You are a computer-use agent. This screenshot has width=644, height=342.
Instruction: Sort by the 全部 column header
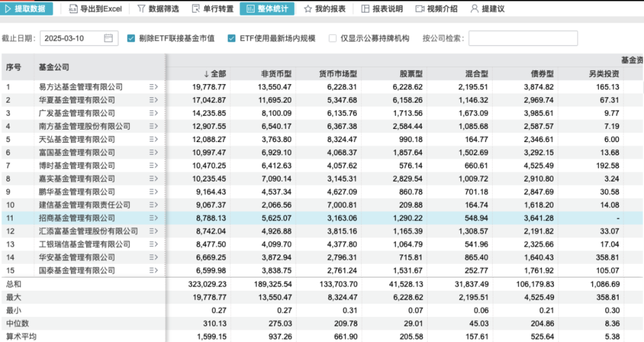(215, 74)
